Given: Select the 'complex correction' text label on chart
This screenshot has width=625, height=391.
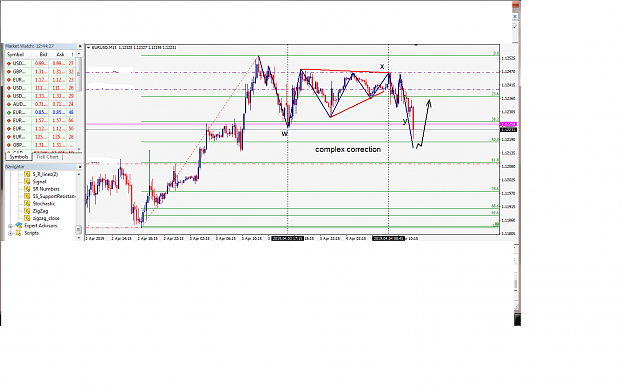Looking at the screenshot, I should pyautogui.click(x=348, y=149).
